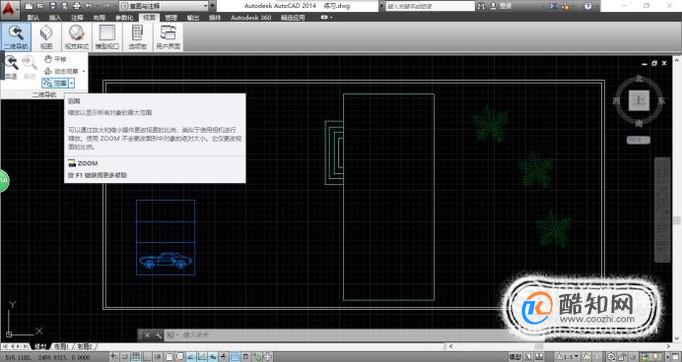Click the WCS button below the ViewCube
The image size is (682, 362).
pyautogui.click(x=639, y=140)
